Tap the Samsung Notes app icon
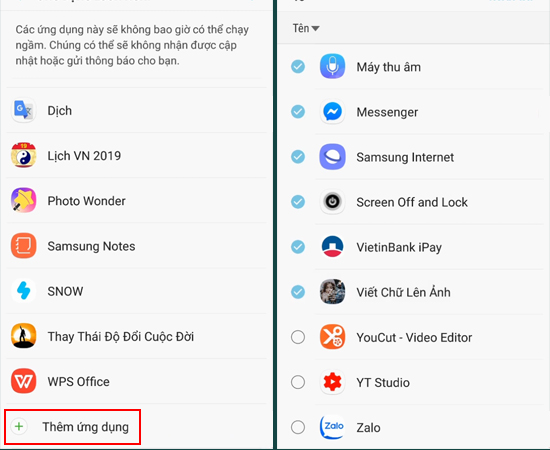 click(24, 246)
